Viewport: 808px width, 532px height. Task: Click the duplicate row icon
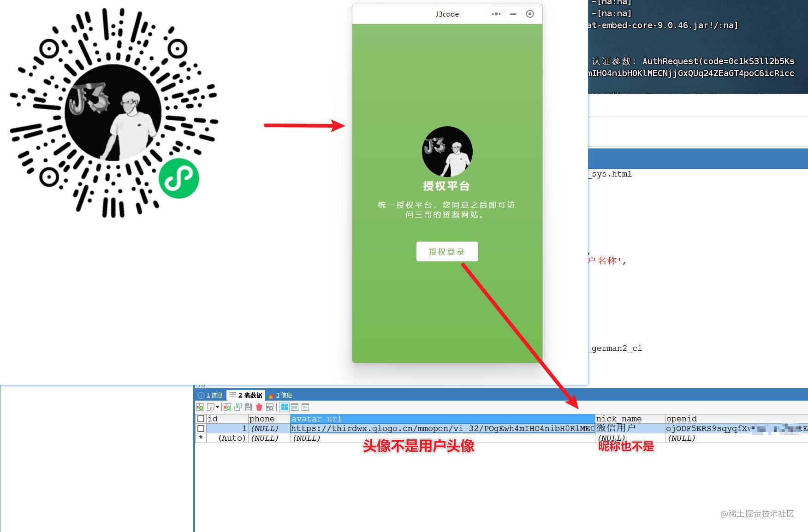(x=238, y=407)
